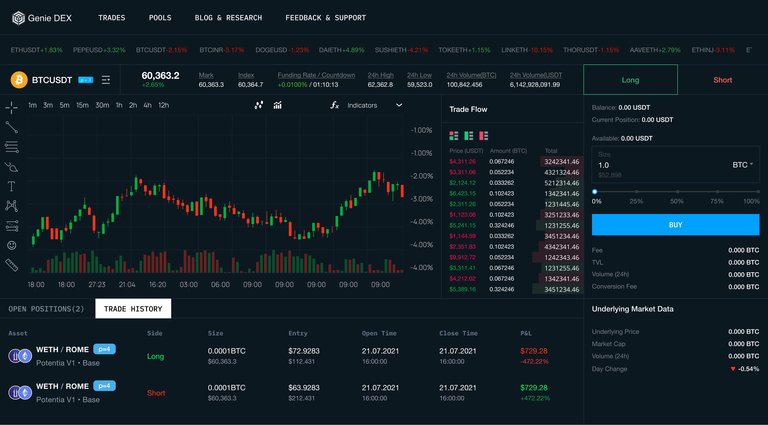Set chart interval to 15m
The width and height of the screenshot is (768, 425).
click(82, 105)
